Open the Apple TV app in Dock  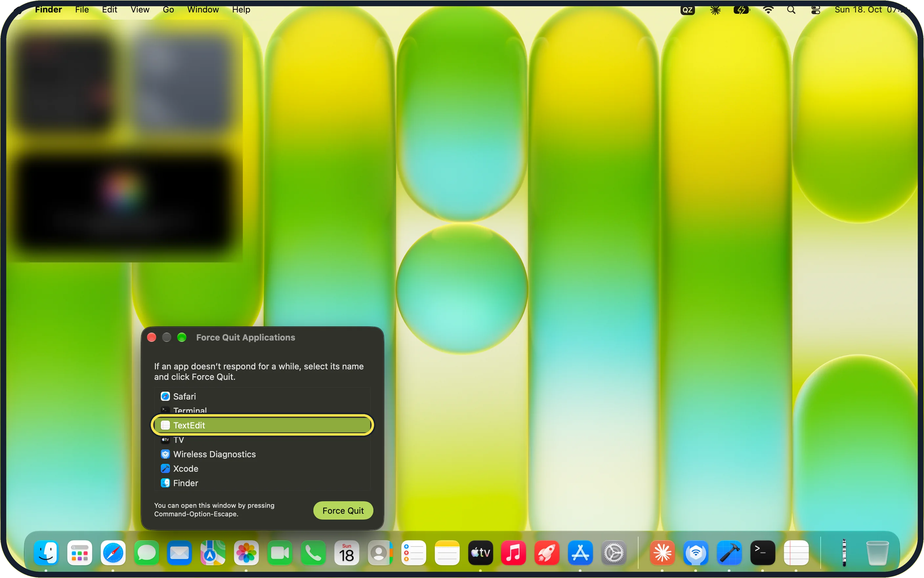pos(481,552)
